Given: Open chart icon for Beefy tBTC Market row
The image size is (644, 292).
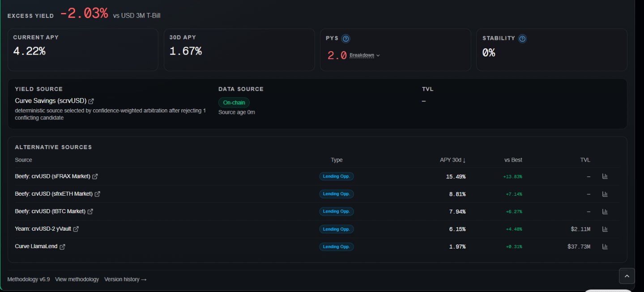Looking at the screenshot, I should pos(605,211).
